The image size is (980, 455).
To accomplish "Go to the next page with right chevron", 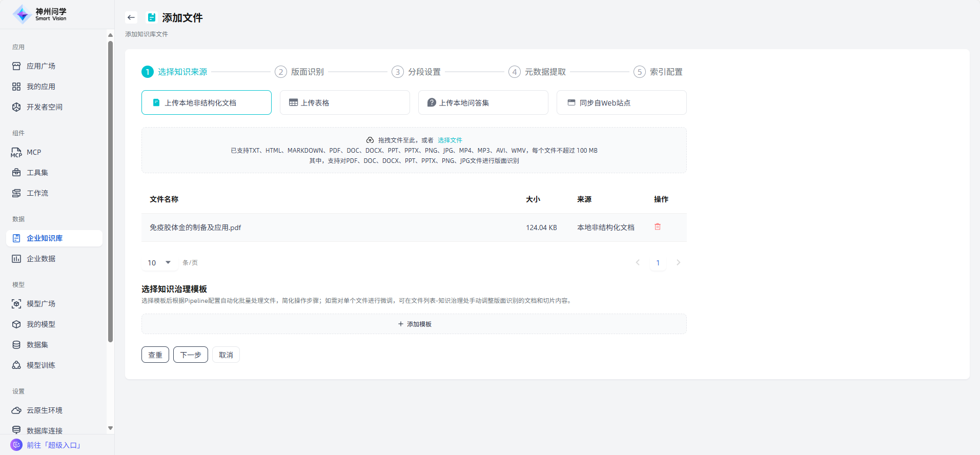I will (x=678, y=262).
